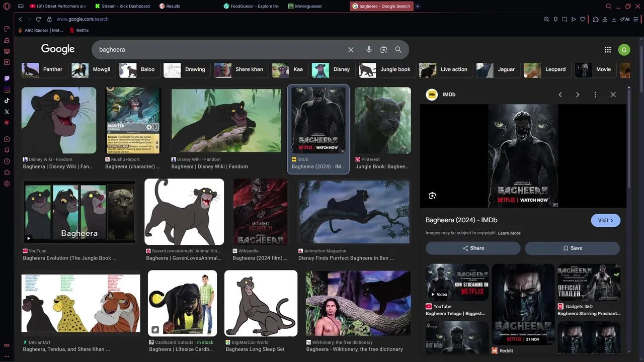Open the Bagheera (2024) - IMDb title link
644x362 pixels.
[x=461, y=220]
